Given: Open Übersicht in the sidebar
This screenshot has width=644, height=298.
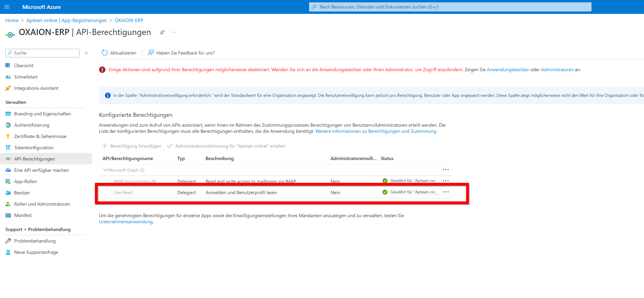Looking at the screenshot, I should 24,65.
